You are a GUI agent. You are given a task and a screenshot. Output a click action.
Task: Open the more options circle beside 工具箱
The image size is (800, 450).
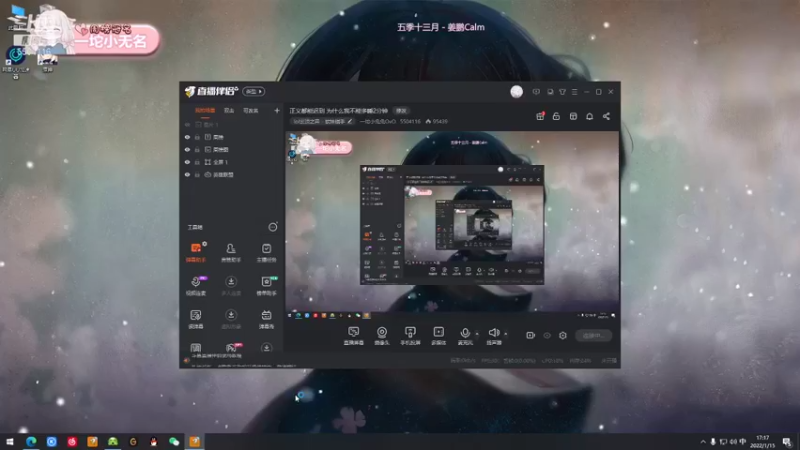(273, 227)
